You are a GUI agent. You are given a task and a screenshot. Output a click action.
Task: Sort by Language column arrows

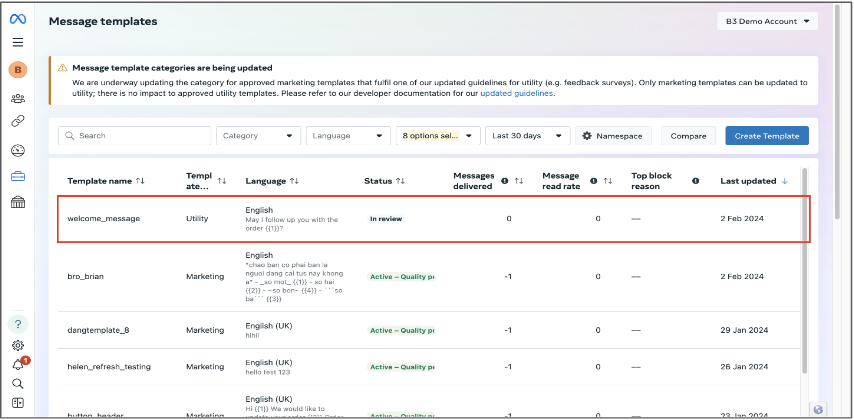tap(294, 181)
